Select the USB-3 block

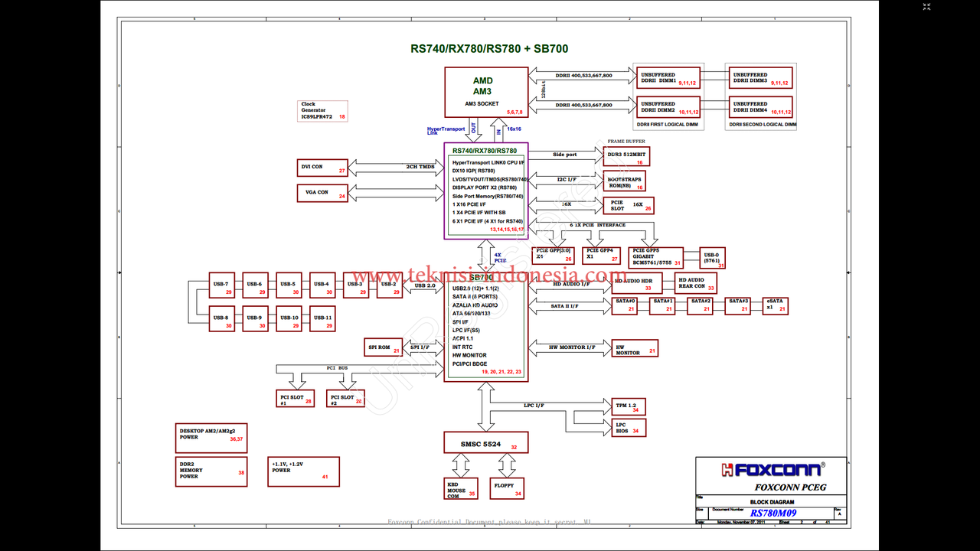(x=356, y=285)
